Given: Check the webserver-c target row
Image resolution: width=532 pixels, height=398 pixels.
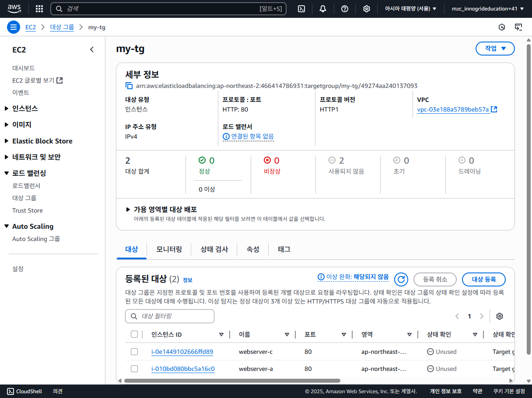Looking at the screenshot, I should pos(134,352).
